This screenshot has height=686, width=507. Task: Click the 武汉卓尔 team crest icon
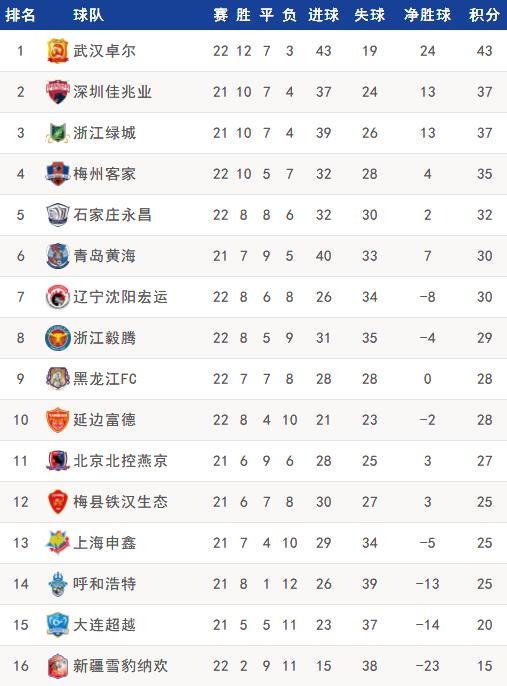(x=58, y=51)
